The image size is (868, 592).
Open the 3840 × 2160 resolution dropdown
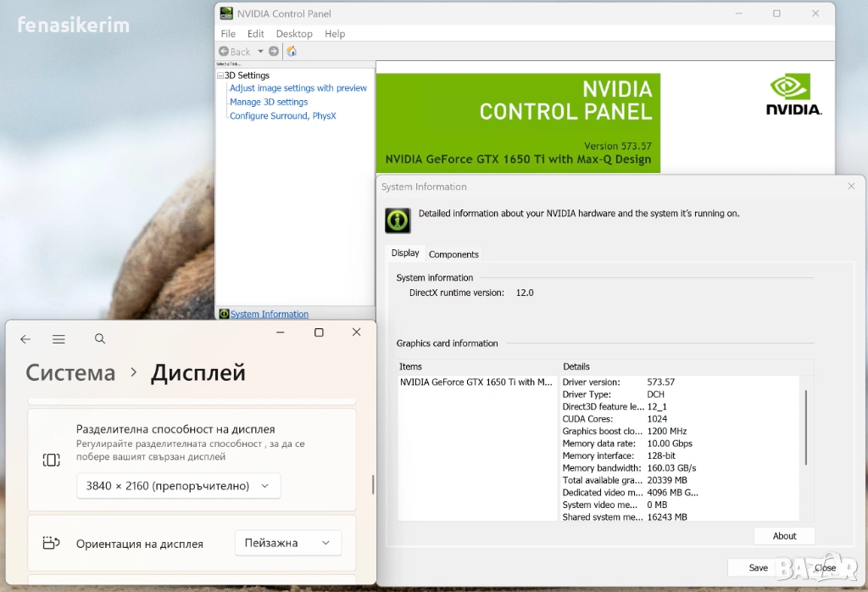[178, 486]
